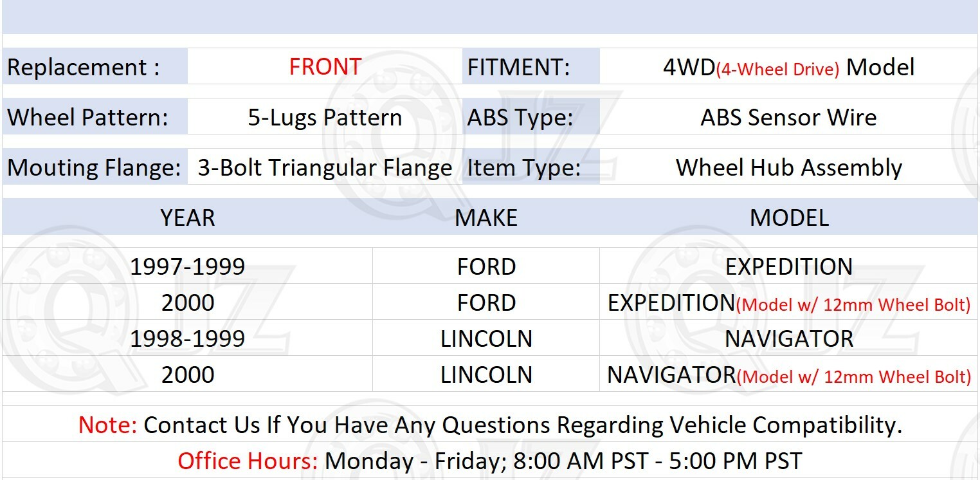Viewport: 980px width, 480px height.
Task: Select the "Wheel Pattern:" label
Action: pyautogui.click(x=87, y=118)
